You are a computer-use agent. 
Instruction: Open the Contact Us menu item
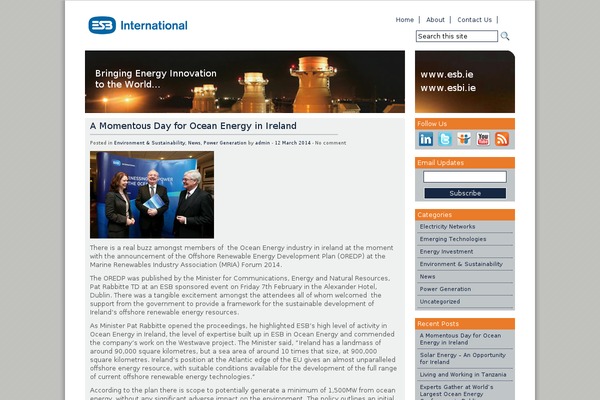click(x=474, y=20)
